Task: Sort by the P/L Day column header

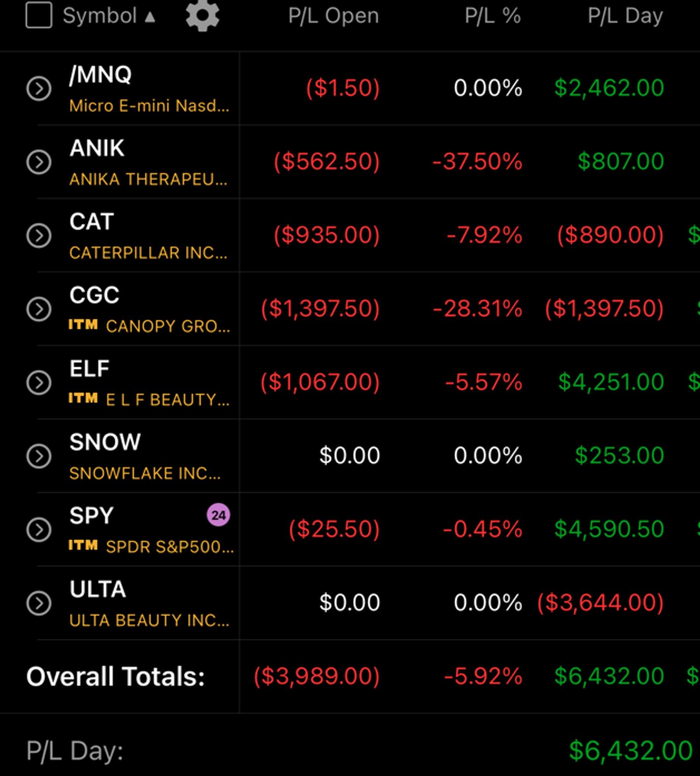Action: tap(625, 16)
